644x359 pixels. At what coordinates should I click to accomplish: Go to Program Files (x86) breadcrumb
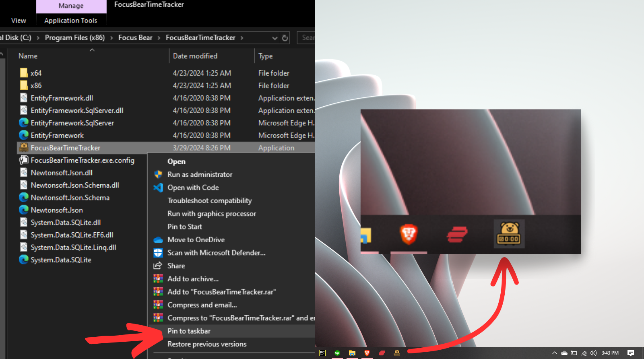75,37
